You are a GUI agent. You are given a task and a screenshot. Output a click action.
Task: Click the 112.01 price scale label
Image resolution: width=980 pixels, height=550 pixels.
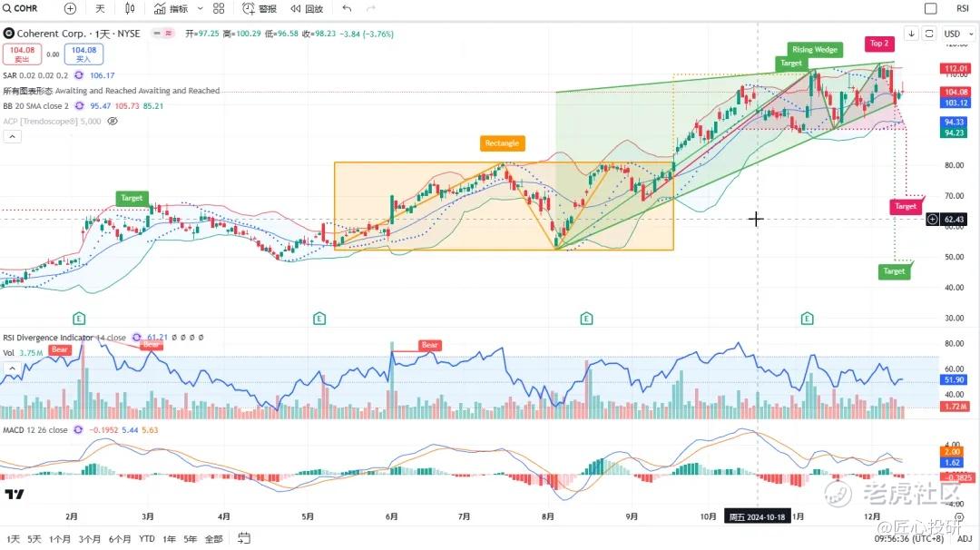[955, 68]
